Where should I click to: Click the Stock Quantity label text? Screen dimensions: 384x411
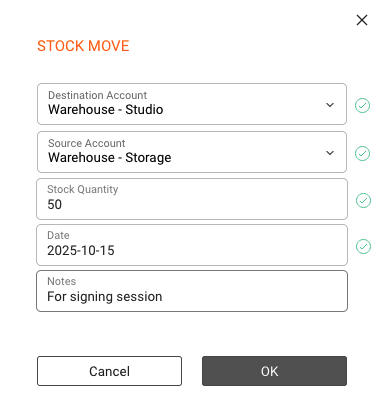83,189
